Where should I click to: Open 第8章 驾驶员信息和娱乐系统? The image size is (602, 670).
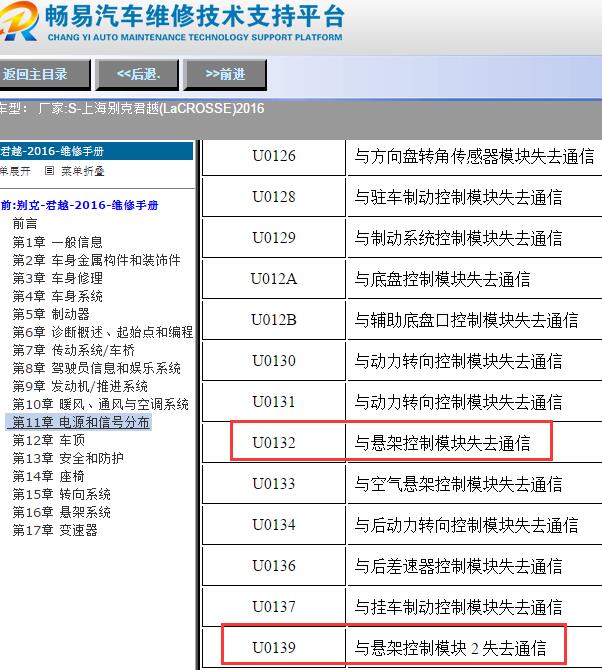(96, 368)
